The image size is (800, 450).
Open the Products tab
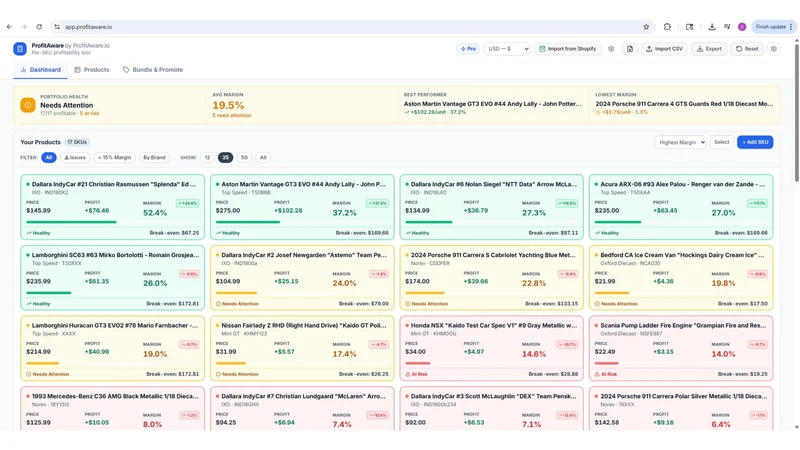(x=92, y=70)
